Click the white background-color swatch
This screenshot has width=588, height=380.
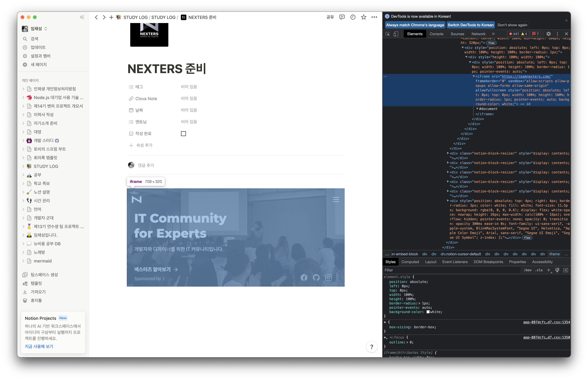428,312
